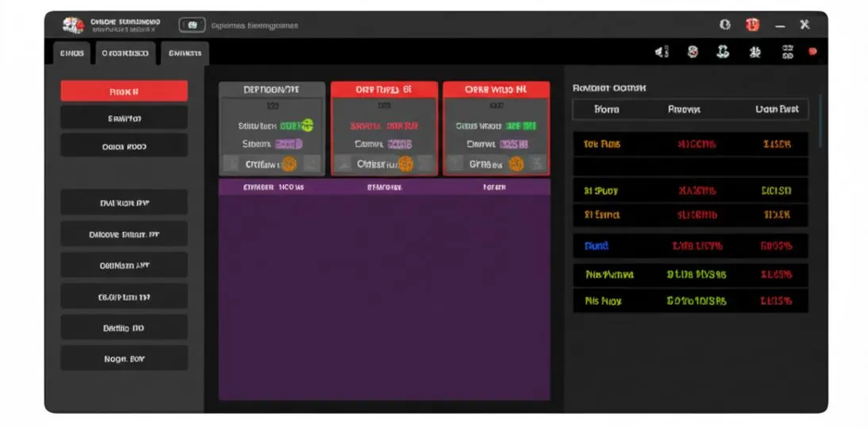868x428 pixels.
Task: Click the right arrow box in third red card
Action: [x=537, y=164]
